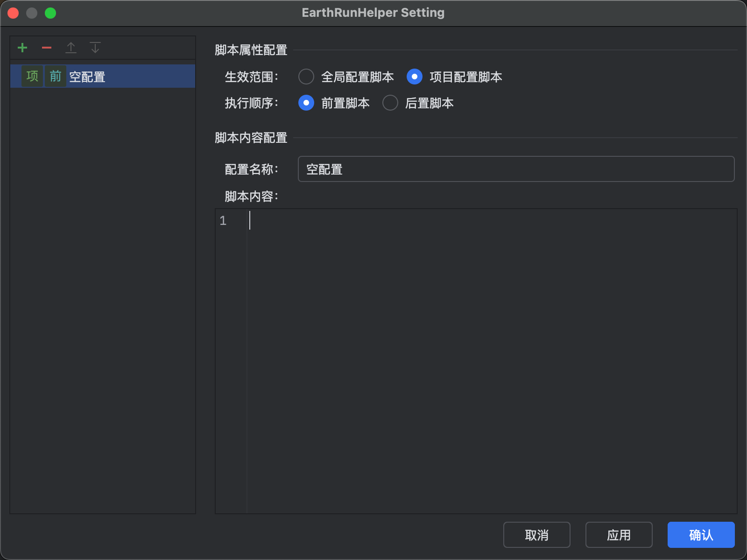Choose the 前置脚本 execution order option
The height and width of the screenshot is (560, 747).
coord(306,103)
